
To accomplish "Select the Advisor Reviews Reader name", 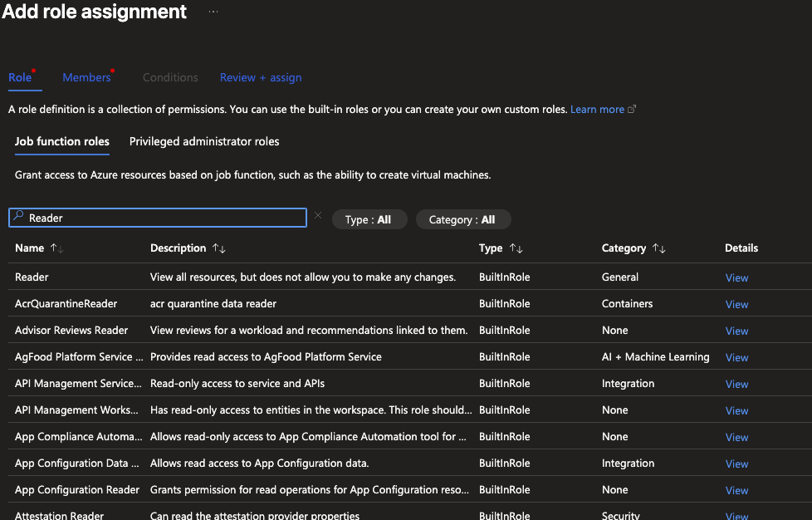I will point(71,330).
